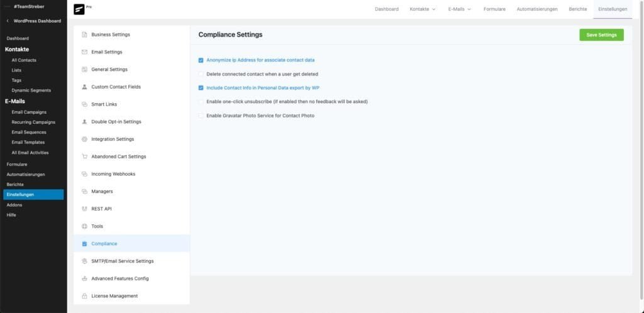This screenshot has width=644, height=313.
Task: Click the #TeamStreber site title
Action: click(29, 6)
